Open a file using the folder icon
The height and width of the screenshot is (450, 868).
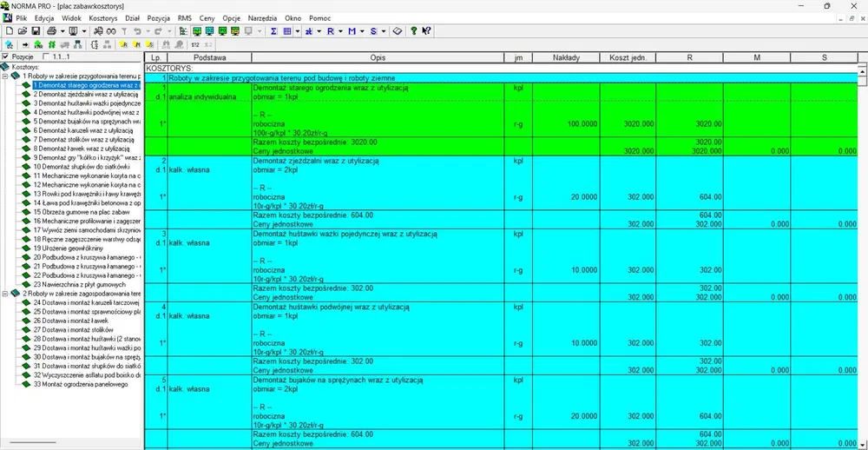click(23, 31)
